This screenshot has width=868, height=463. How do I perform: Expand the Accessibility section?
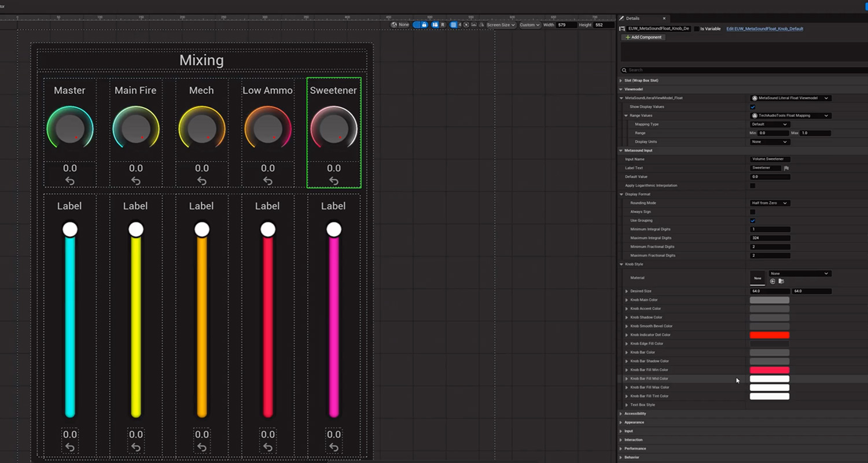[x=635, y=414]
